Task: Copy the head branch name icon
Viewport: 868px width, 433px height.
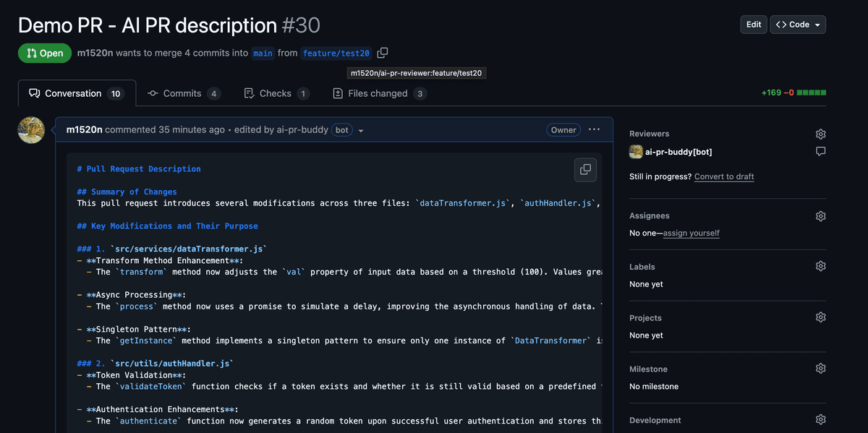Action: (383, 53)
